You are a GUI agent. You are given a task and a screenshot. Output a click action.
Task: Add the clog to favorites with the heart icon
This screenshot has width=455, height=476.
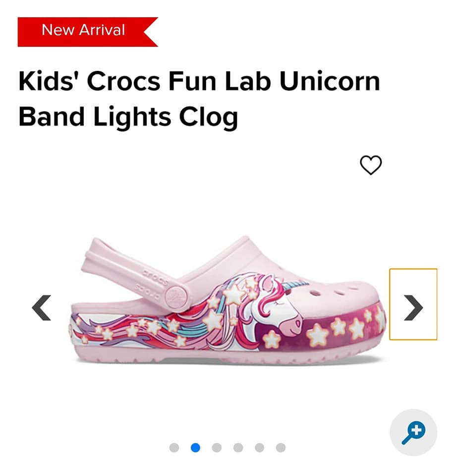point(371,165)
